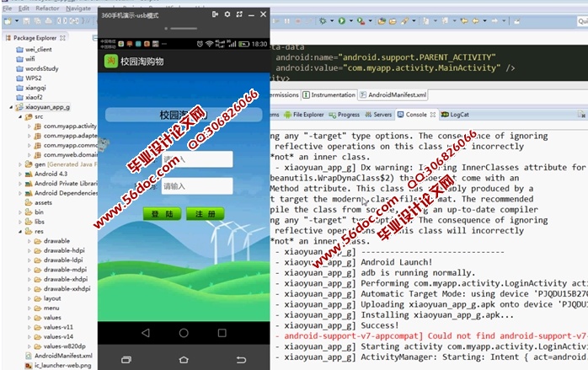588x370 pixels.
Task: Click the device exit icon in 360 window
Action: 215,14
